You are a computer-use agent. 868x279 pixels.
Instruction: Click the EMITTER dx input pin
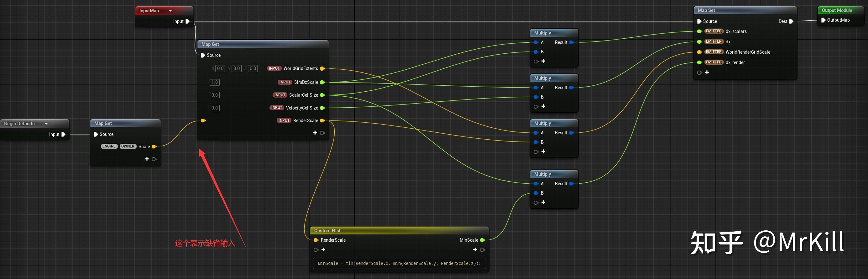[699, 42]
